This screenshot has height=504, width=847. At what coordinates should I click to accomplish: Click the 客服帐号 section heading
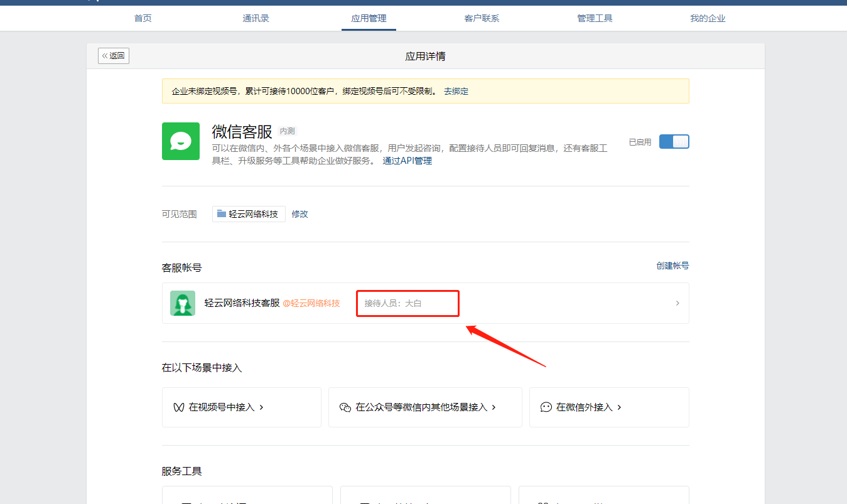[181, 268]
